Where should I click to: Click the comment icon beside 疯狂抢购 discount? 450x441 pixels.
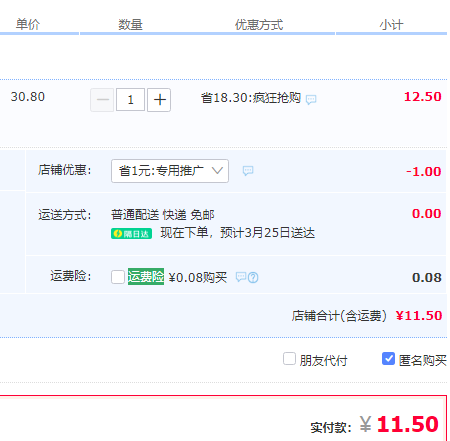311,99
